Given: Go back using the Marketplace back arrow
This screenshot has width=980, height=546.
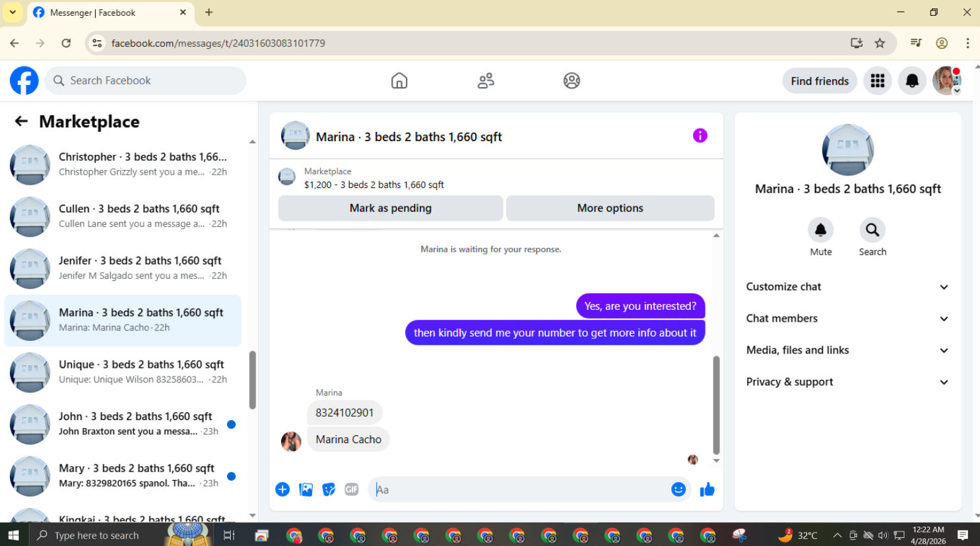Looking at the screenshot, I should pyautogui.click(x=21, y=121).
